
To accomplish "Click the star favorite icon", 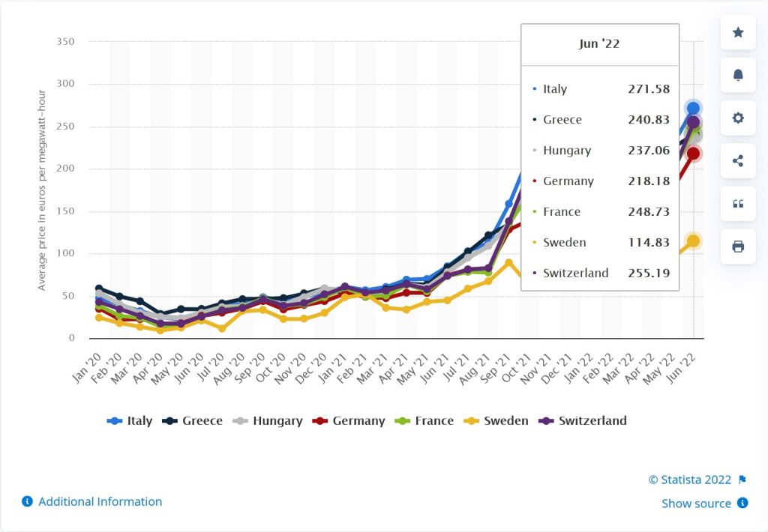I will tap(738, 32).
